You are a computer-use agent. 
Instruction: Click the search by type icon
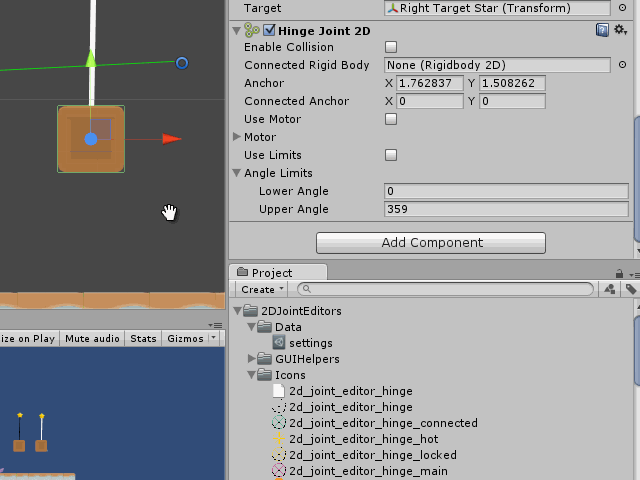609,289
